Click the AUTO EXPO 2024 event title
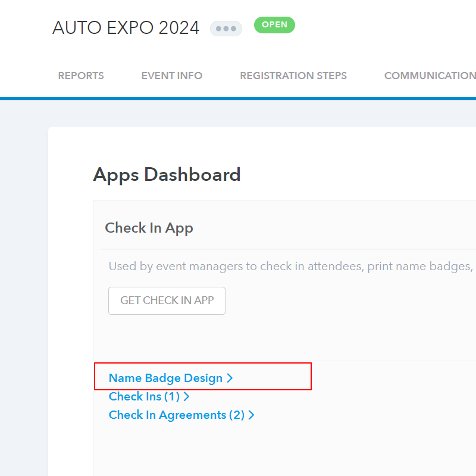 pos(126,28)
